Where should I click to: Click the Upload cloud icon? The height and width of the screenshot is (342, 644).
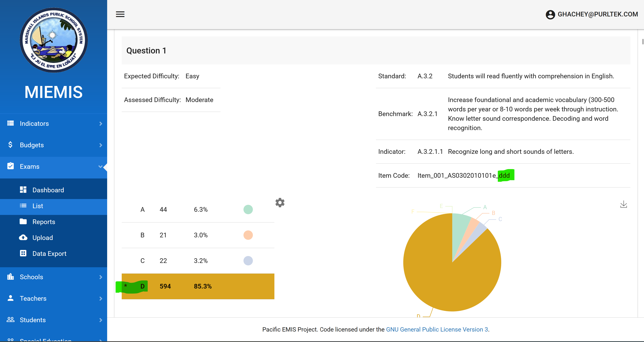(23, 237)
